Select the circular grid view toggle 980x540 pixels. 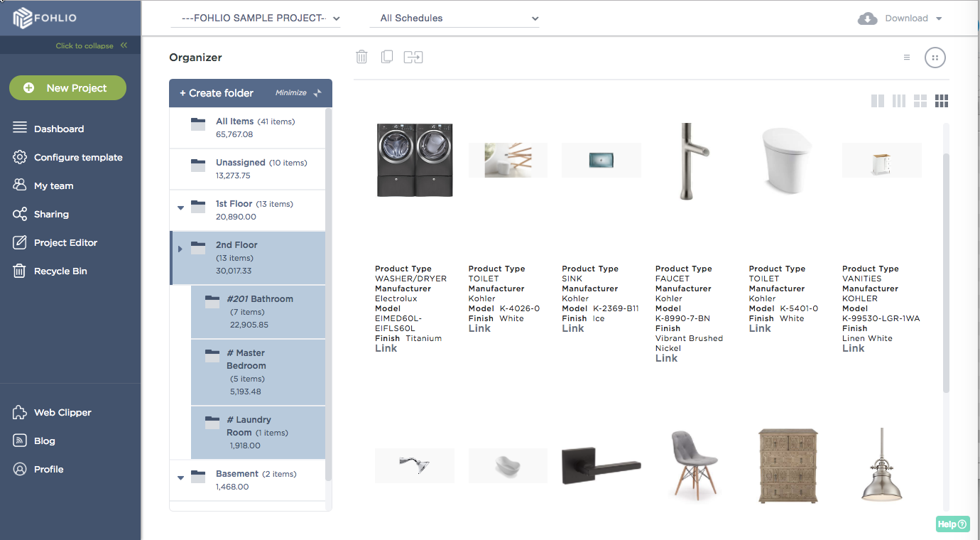tap(935, 58)
